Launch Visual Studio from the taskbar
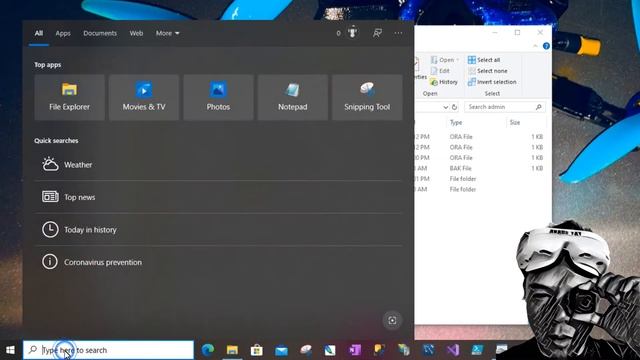Image resolution: width=640 pixels, height=360 pixels. pyautogui.click(x=453, y=350)
